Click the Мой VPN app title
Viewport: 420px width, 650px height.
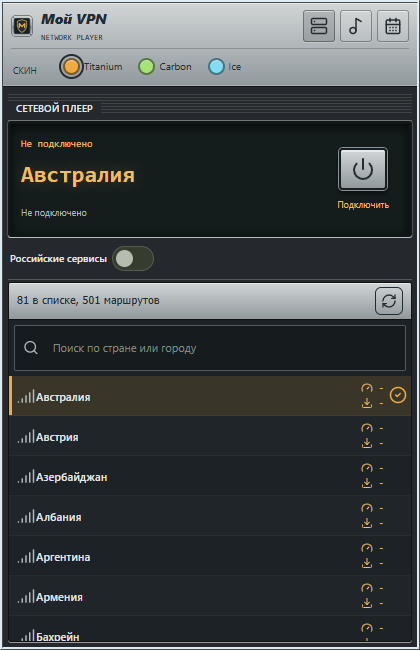tap(74, 19)
